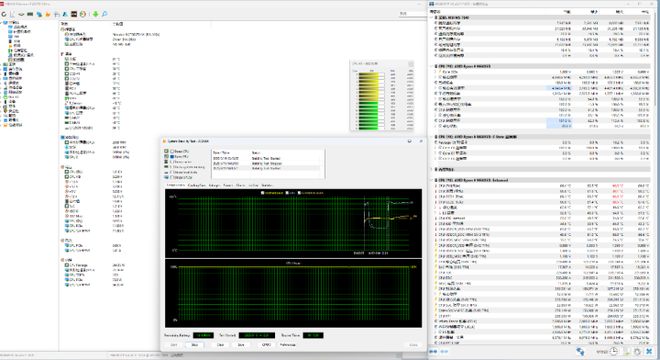The height and width of the screenshot is (360, 660).
Task: Click the shield Security icon in AIDA64 tree
Action: pyautogui.click(x=5, y=111)
